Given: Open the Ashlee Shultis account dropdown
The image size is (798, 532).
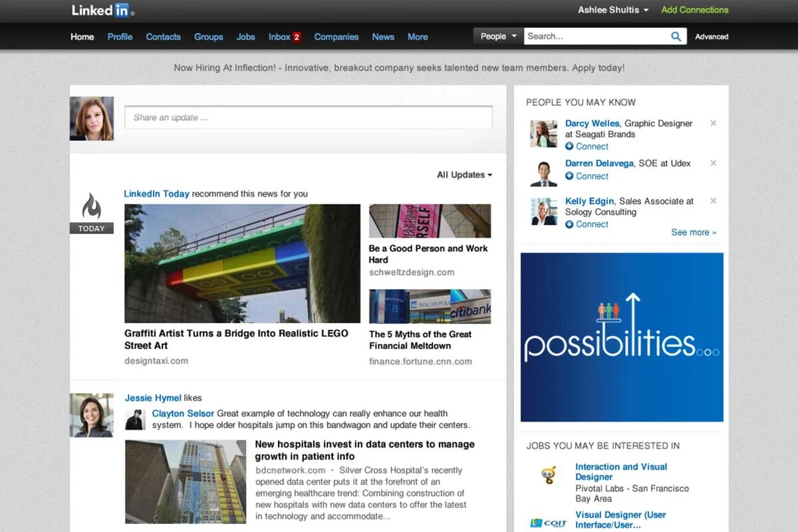Looking at the screenshot, I should tap(613, 10).
